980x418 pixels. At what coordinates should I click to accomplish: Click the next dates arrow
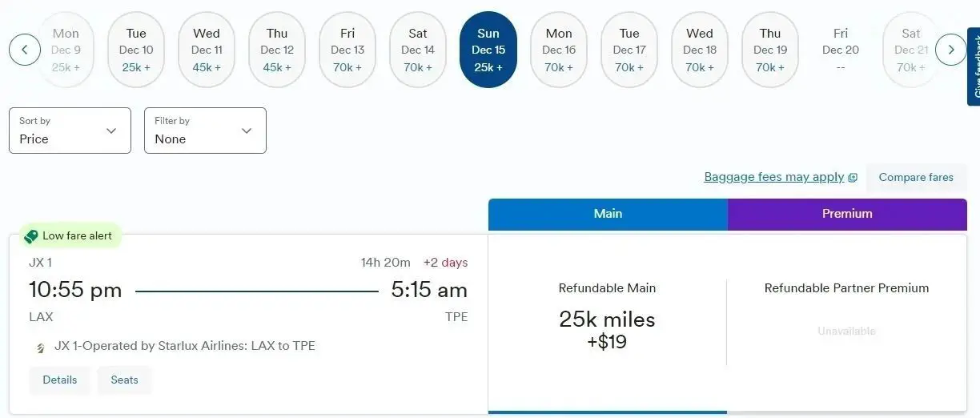tap(951, 50)
